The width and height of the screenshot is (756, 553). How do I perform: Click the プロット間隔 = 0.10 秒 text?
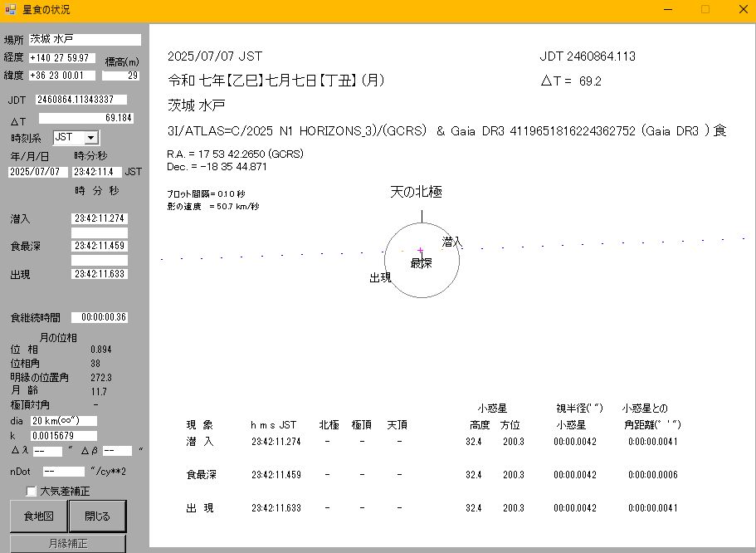pyautogui.click(x=206, y=194)
